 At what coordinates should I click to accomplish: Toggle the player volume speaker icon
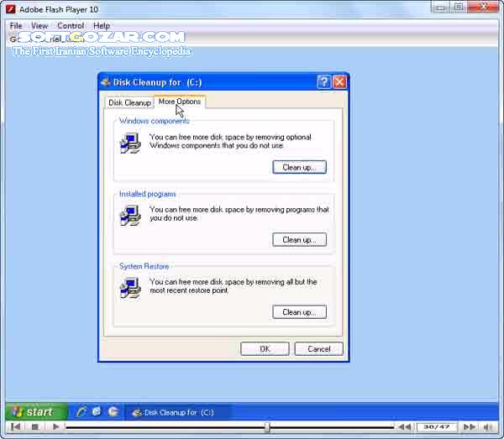coord(488,426)
